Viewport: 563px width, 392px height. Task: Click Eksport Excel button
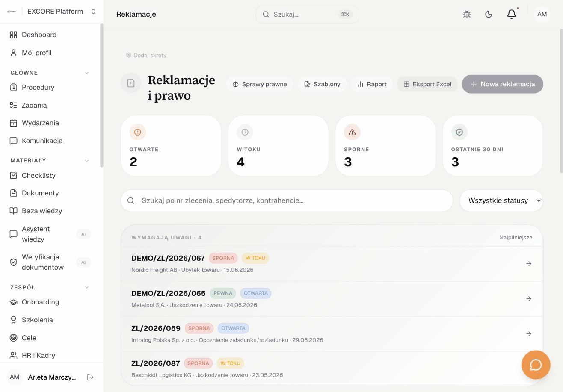tap(427, 84)
